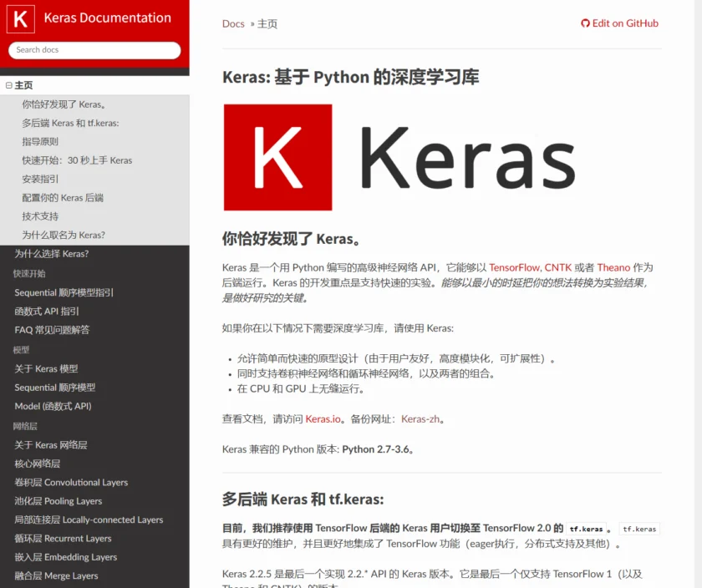This screenshot has height=588, width=702.
Task: Open Sequential 顺序模型 page
Action: click(x=55, y=388)
